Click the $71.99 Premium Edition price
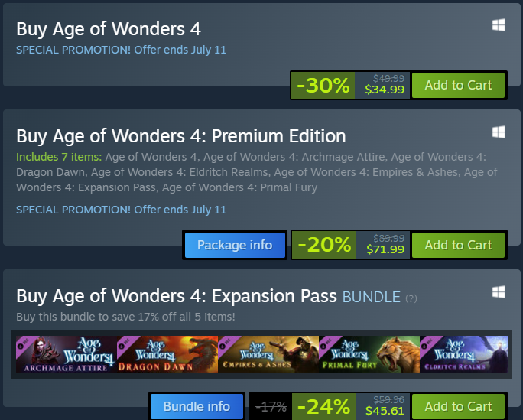Screen dimensions: 523x420 click(384, 249)
